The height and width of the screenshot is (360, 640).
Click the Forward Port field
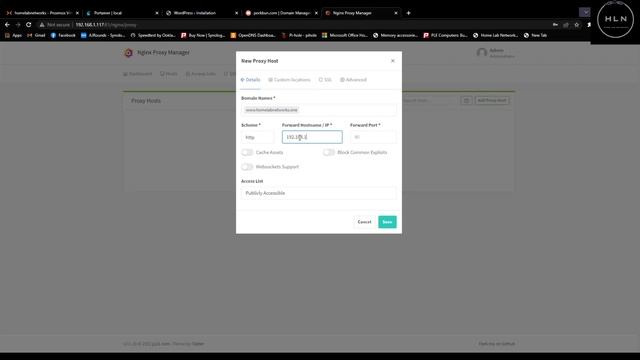click(x=373, y=137)
